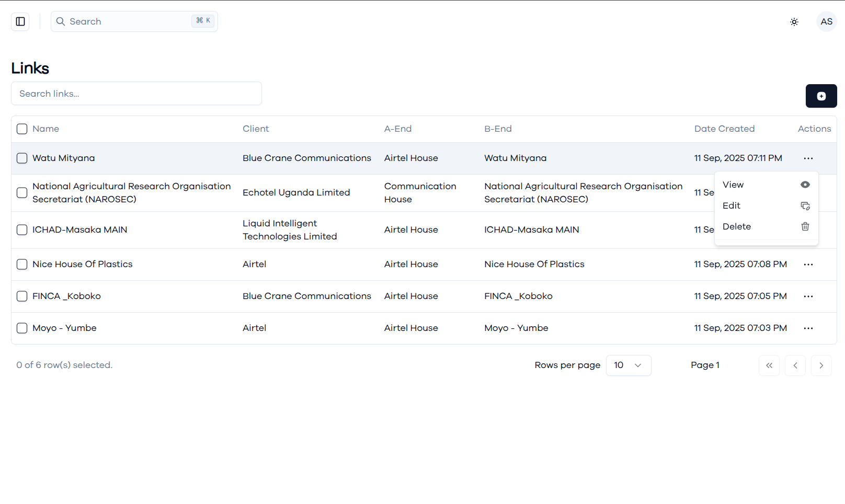The height and width of the screenshot is (504, 845).
Task: Open actions menu for FINCA _Koboko row
Action: 808,296
